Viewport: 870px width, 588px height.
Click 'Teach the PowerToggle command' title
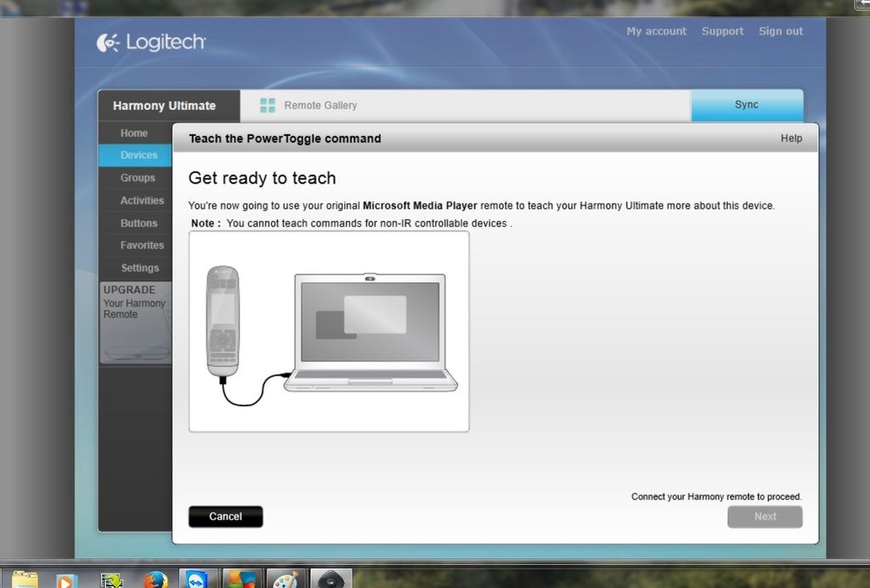pyautogui.click(x=285, y=139)
